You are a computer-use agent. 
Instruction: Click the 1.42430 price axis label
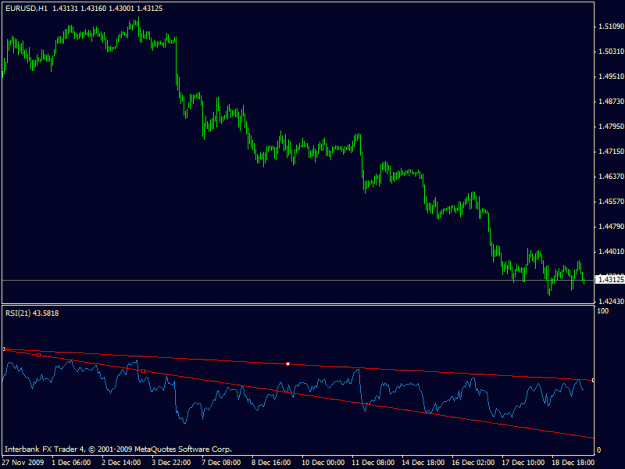(x=611, y=301)
